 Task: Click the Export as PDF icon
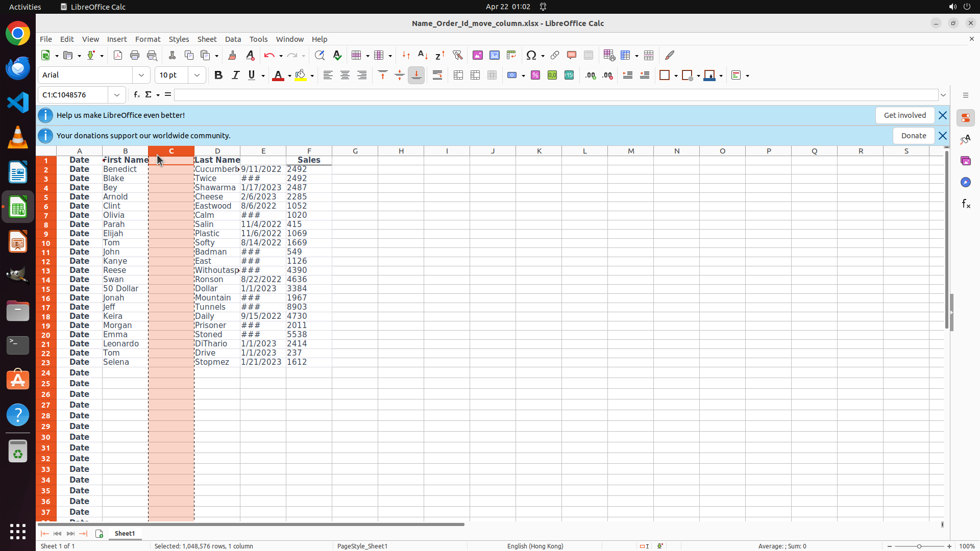tap(118, 55)
